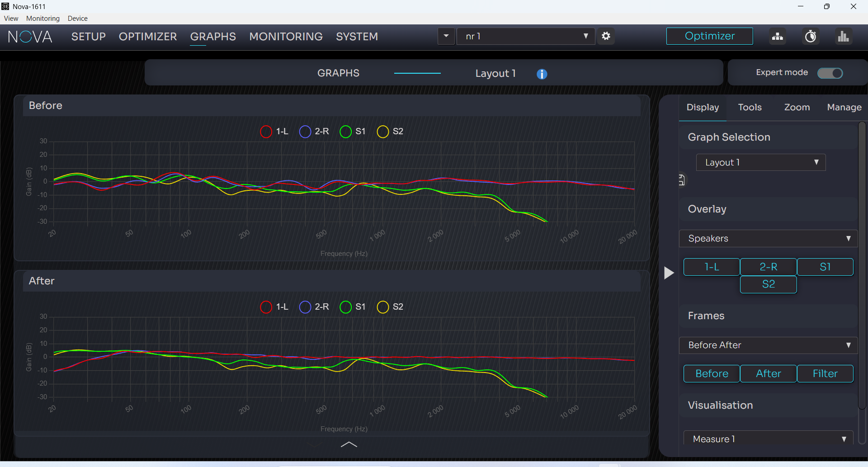Select the Display tab in side panel
The image size is (868, 467).
[703, 108]
